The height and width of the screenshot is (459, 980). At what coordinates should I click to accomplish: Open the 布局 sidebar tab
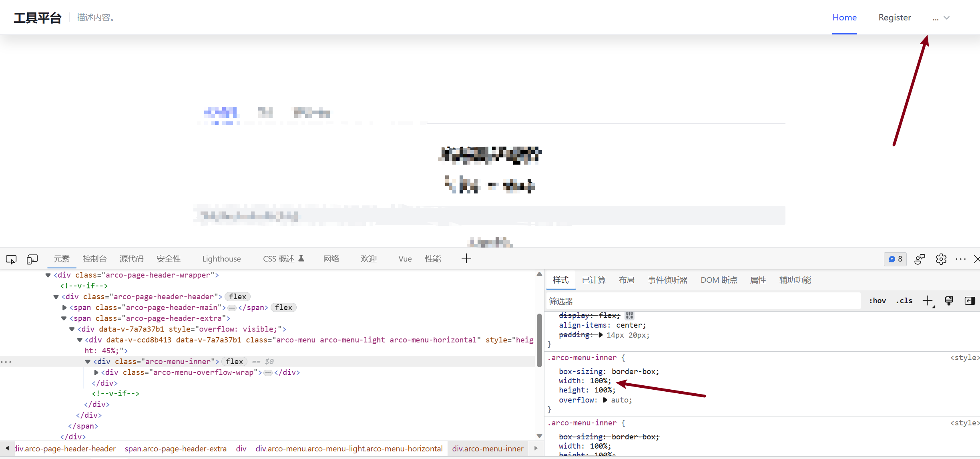pyautogui.click(x=627, y=280)
